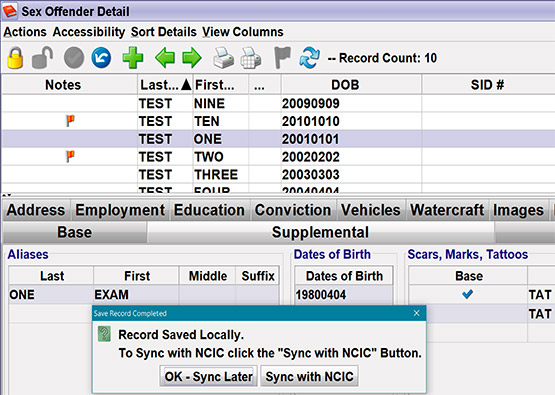Viewport: 555px width, 395px height.
Task: Click OK - Sync Later button
Action: coord(208,376)
